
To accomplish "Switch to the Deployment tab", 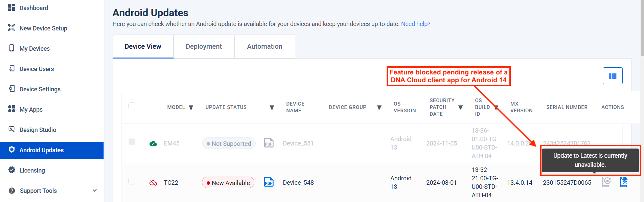I will pyautogui.click(x=204, y=46).
